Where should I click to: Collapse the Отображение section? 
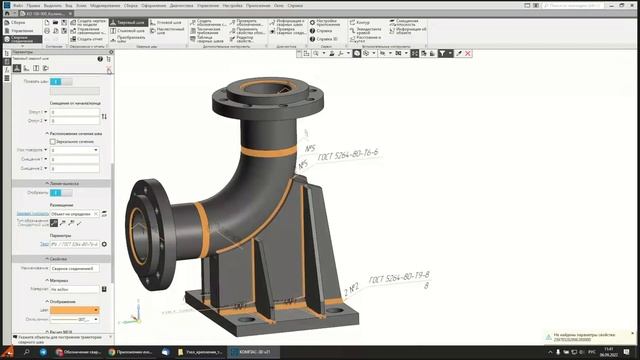[47, 302]
